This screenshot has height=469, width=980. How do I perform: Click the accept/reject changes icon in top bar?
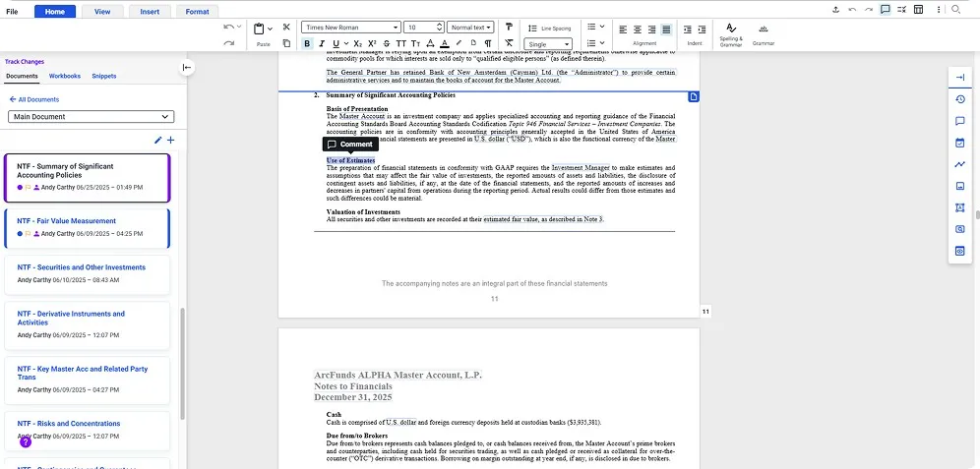pyautogui.click(x=901, y=10)
